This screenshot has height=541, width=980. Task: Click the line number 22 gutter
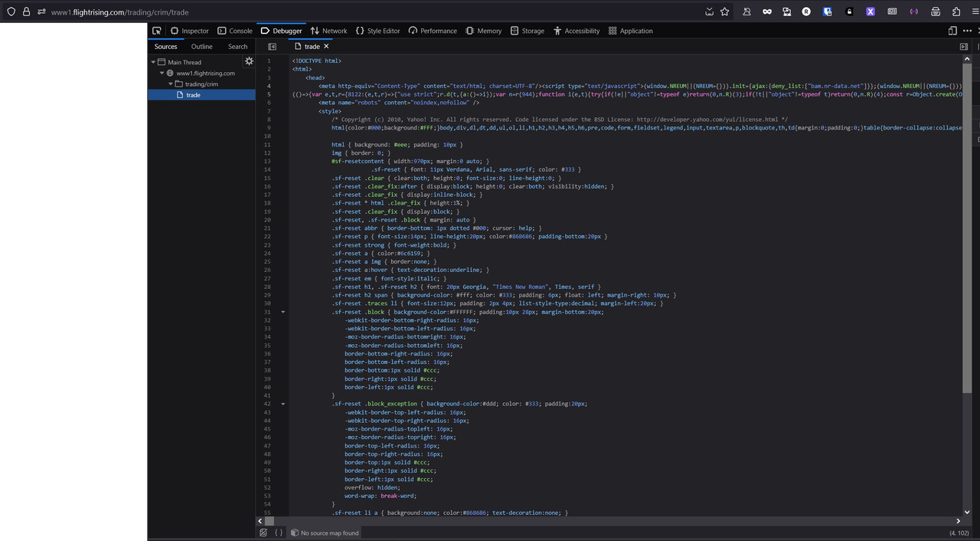click(268, 237)
